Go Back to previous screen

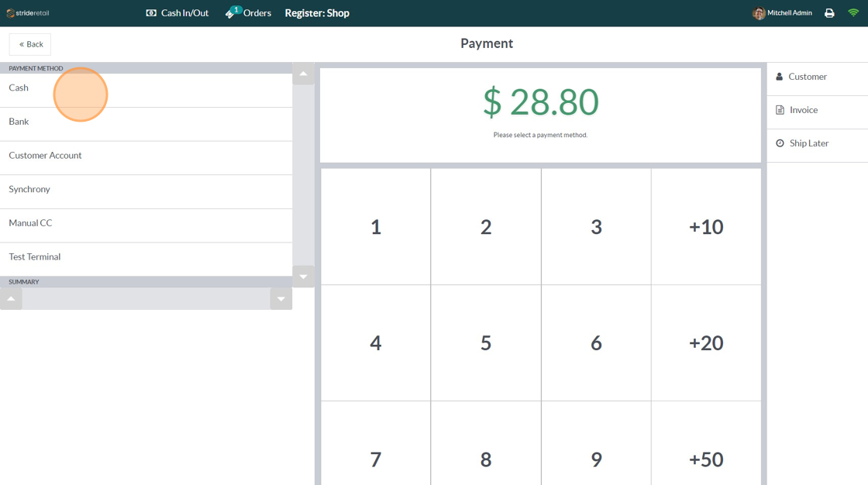(x=30, y=44)
